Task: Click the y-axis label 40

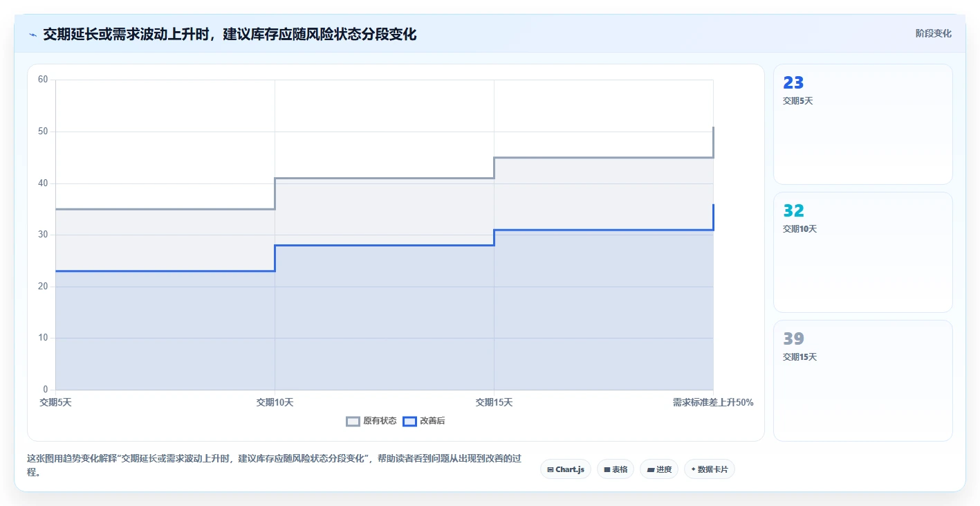Action: point(43,183)
